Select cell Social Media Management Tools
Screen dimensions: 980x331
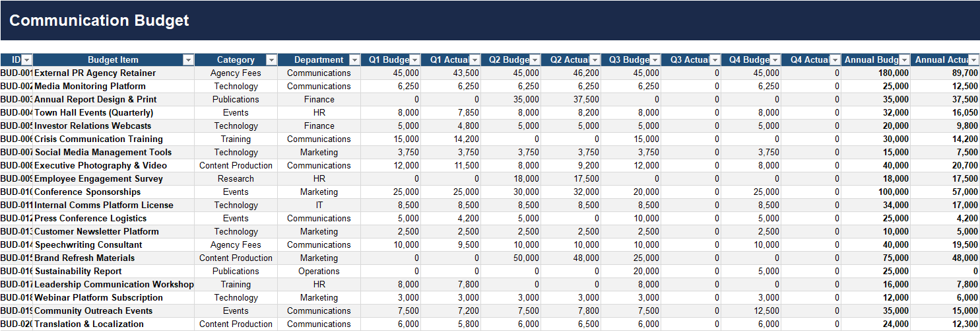(114, 153)
